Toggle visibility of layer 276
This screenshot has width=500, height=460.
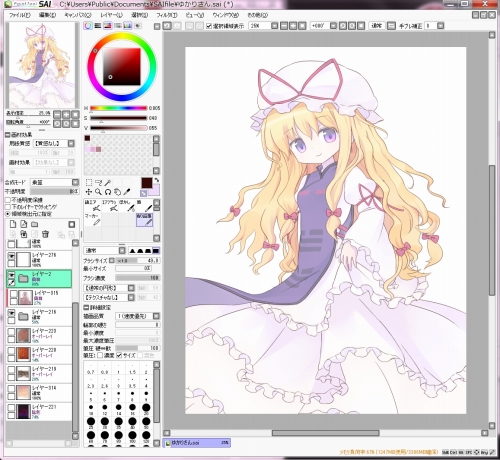tap(11, 256)
